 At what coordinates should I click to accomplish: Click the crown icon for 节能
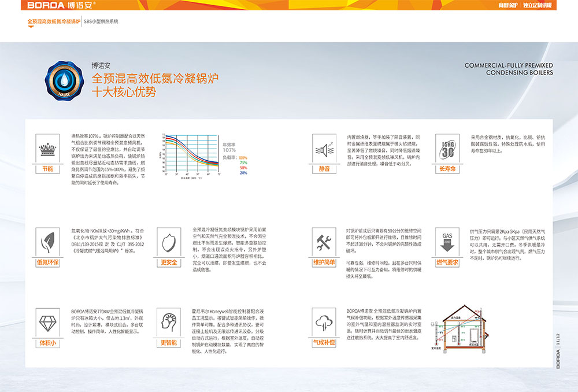pyautogui.click(x=47, y=149)
